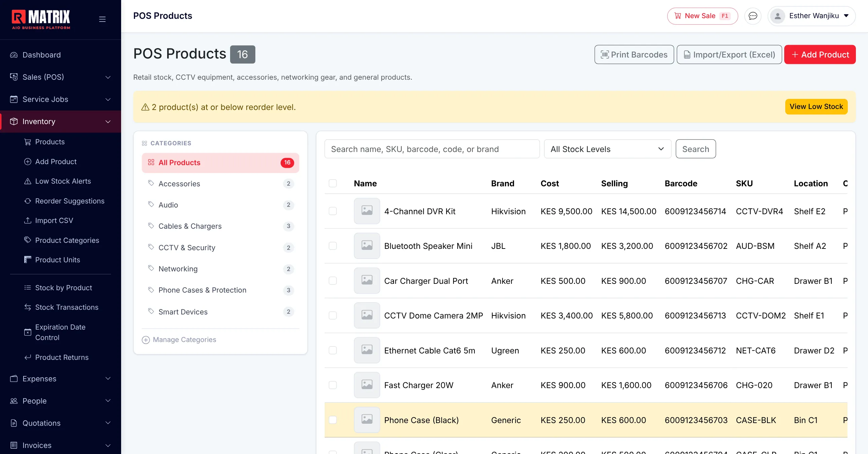
Task: Start a New Sale F1
Action: point(702,16)
